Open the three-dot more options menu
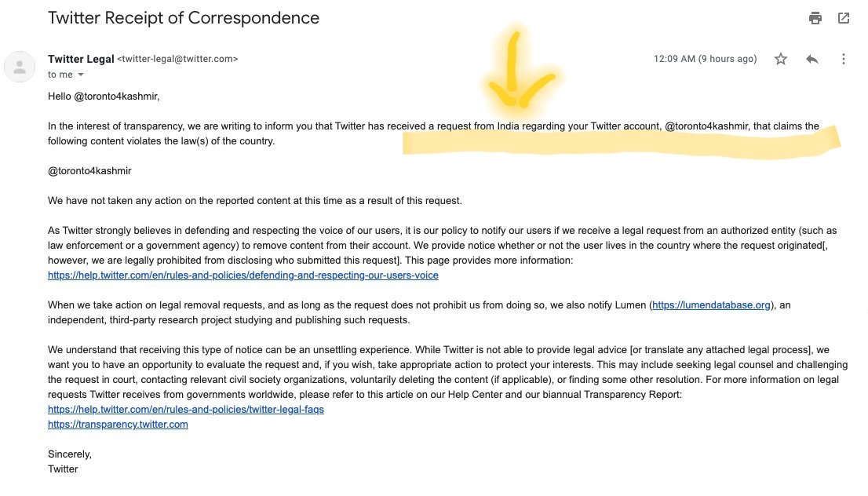 pos(843,59)
